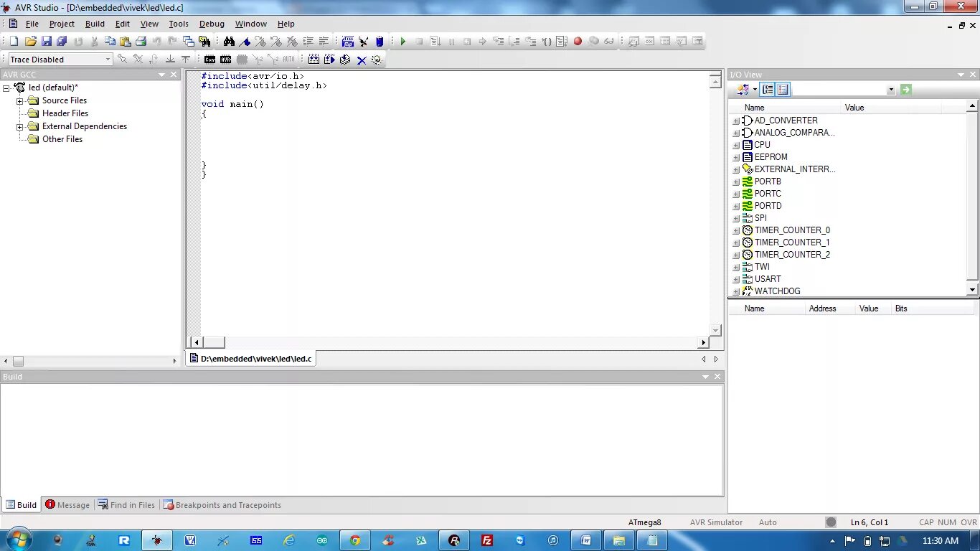The width and height of the screenshot is (980, 551).
Task: Click I/O View scrollbar down arrow
Action: 972,290
